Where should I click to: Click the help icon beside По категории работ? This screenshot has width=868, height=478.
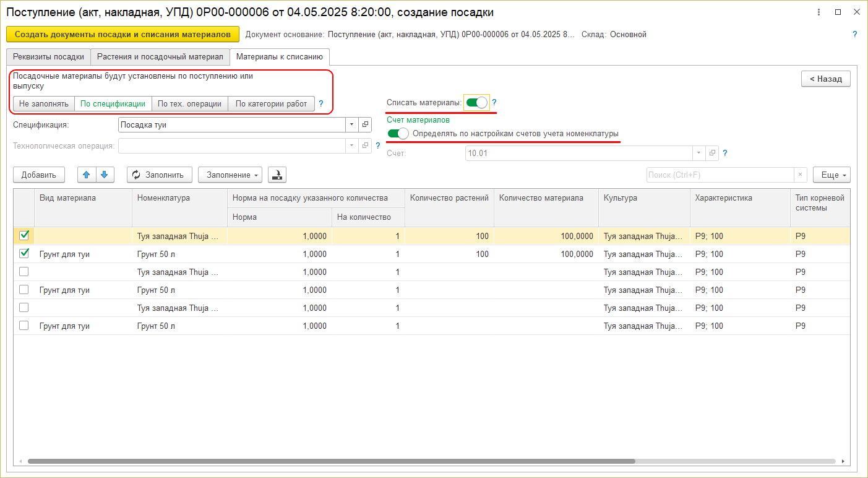coord(320,104)
